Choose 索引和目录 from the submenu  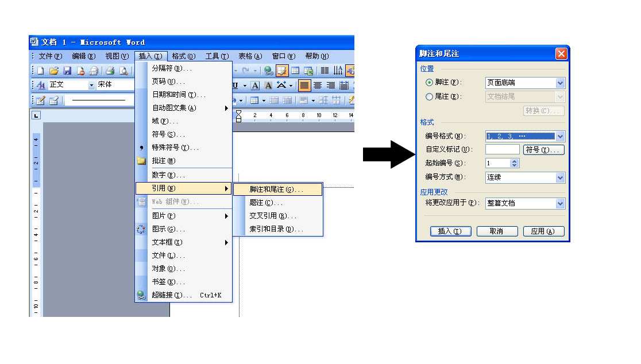pos(277,229)
